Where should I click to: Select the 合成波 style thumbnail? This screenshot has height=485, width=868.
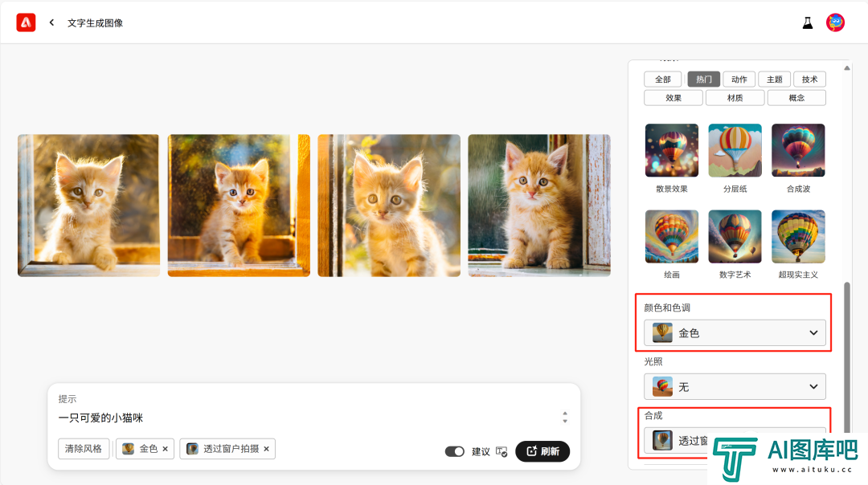tap(798, 150)
